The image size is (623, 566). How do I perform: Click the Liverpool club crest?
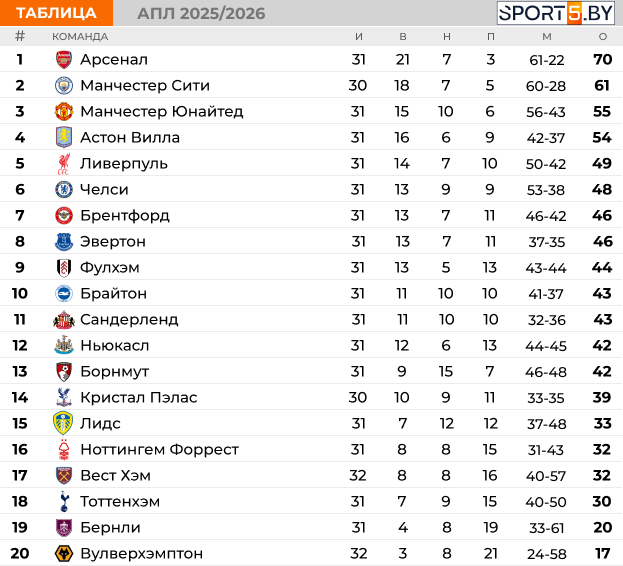point(64,163)
